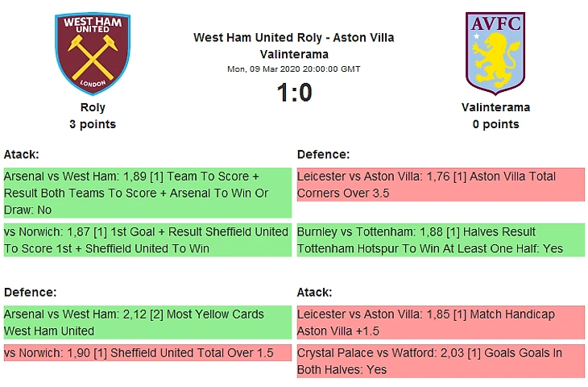Select the match date Mon, 09 Mar 2020
The image size is (588, 387).
(x=294, y=69)
